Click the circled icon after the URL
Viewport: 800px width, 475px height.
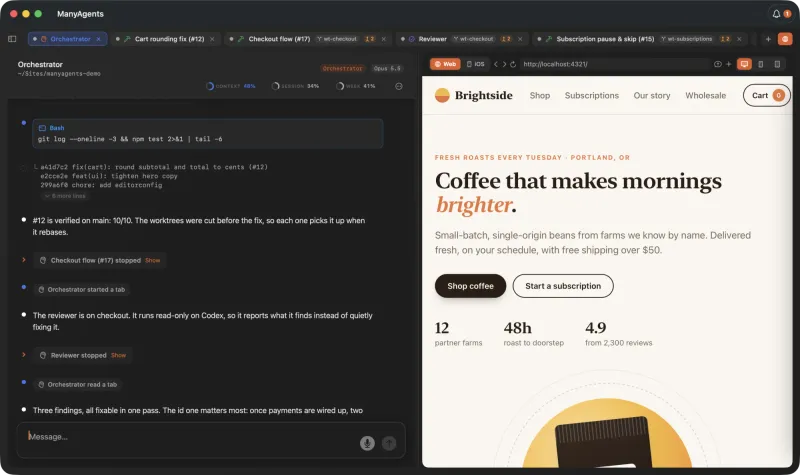pos(718,64)
